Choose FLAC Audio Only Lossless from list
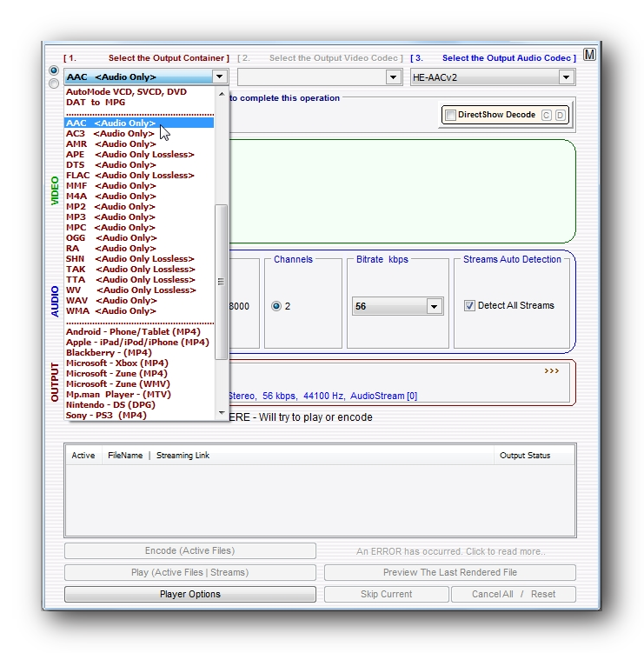 129,176
